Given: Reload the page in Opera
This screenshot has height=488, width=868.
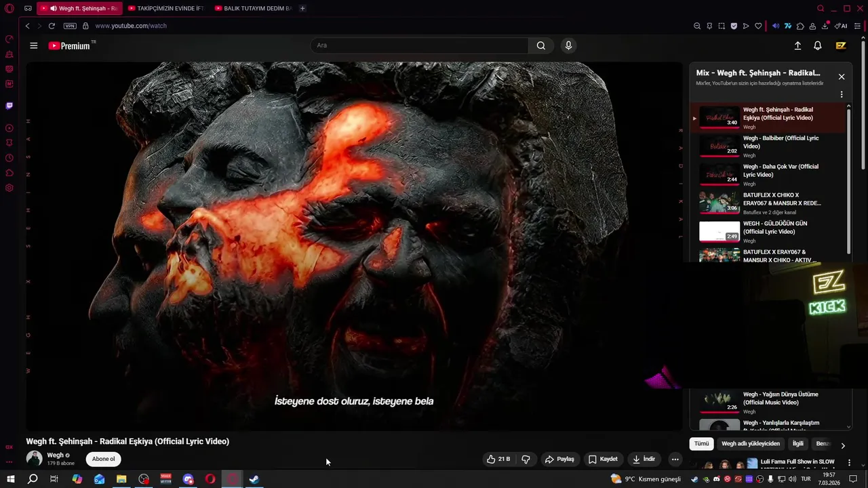Looking at the screenshot, I should (x=52, y=26).
